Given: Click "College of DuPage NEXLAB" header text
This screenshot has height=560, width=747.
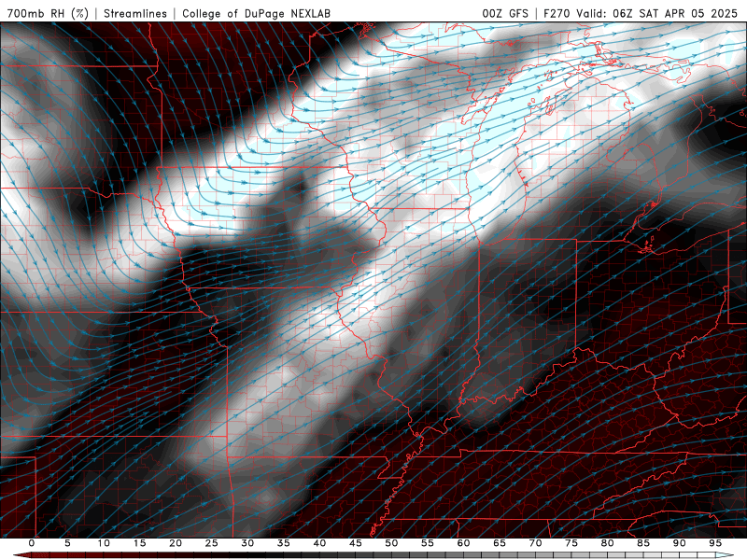Looking at the screenshot, I should 256,13.
